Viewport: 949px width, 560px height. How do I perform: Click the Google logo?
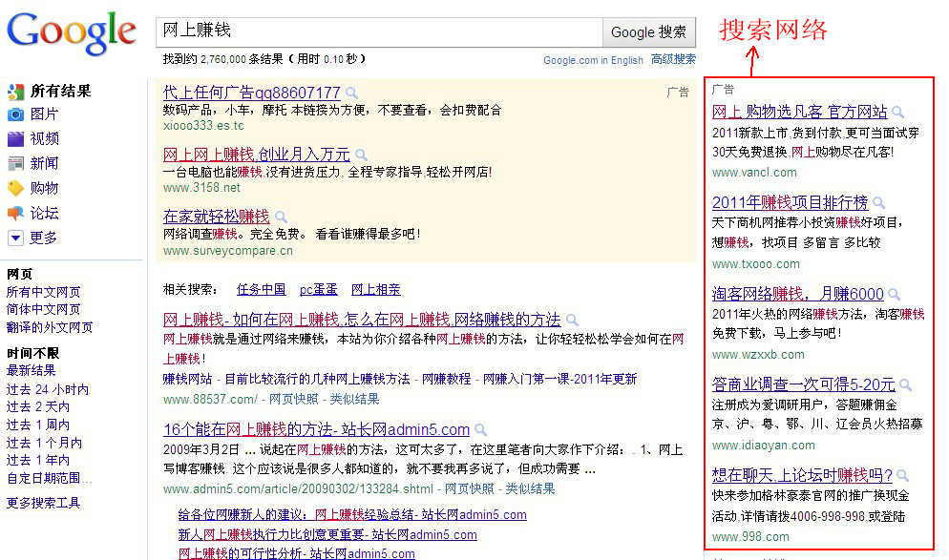click(72, 33)
